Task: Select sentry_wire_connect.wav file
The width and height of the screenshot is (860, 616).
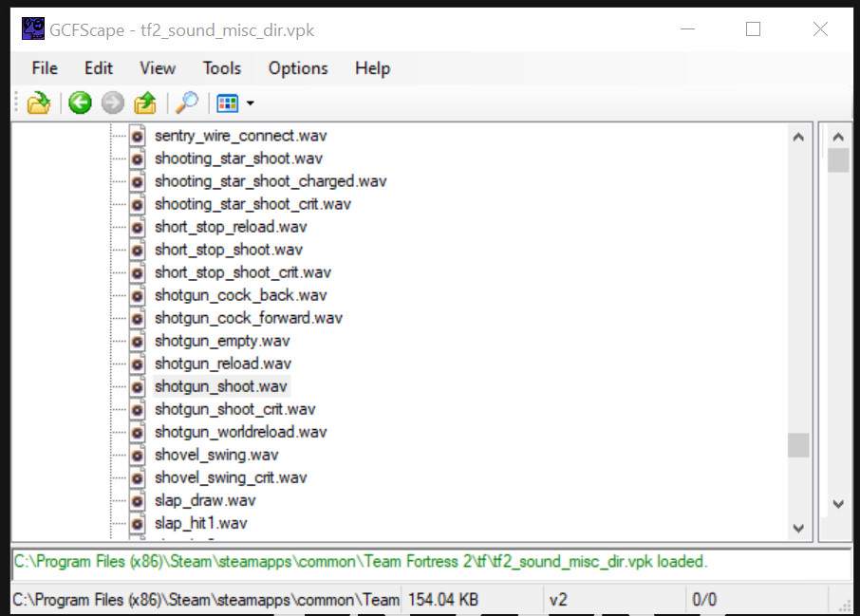Action: [x=240, y=136]
